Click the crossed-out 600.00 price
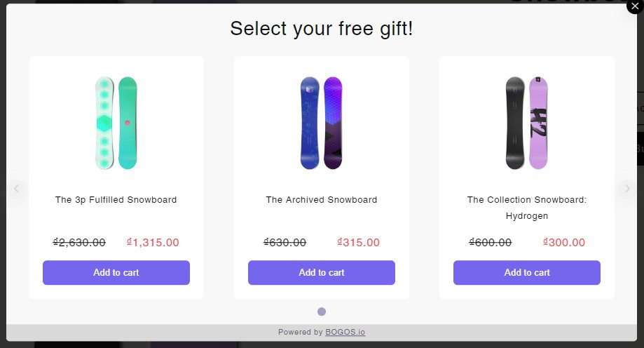Image resolution: width=644 pixels, height=348 pixels. click(490, 243)
